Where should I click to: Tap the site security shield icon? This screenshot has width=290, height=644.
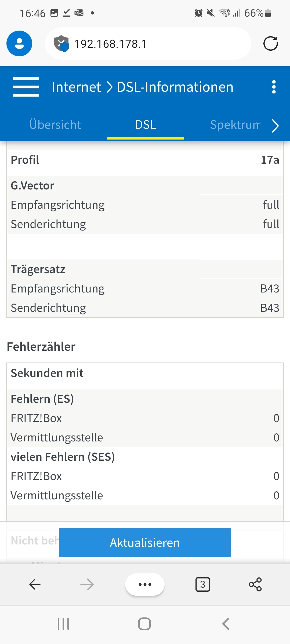[x=61, y=43]
